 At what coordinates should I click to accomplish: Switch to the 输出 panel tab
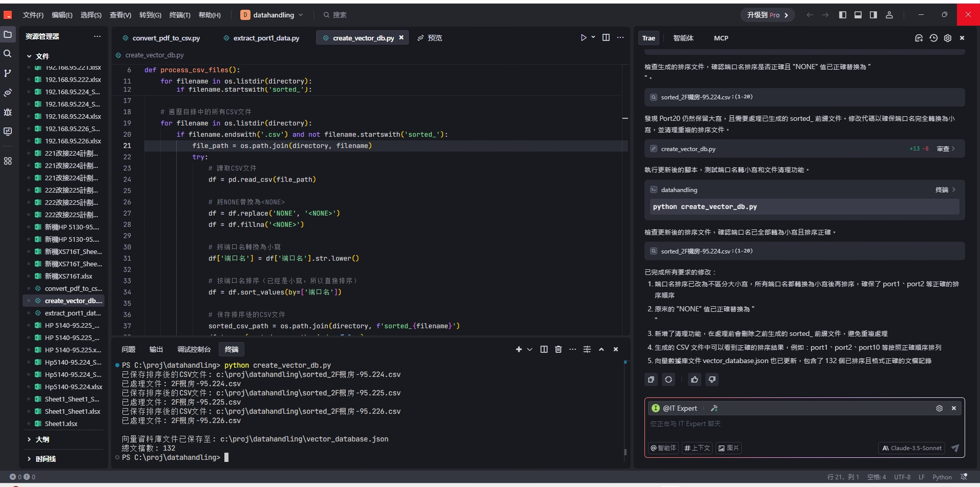tap(156, 349)
